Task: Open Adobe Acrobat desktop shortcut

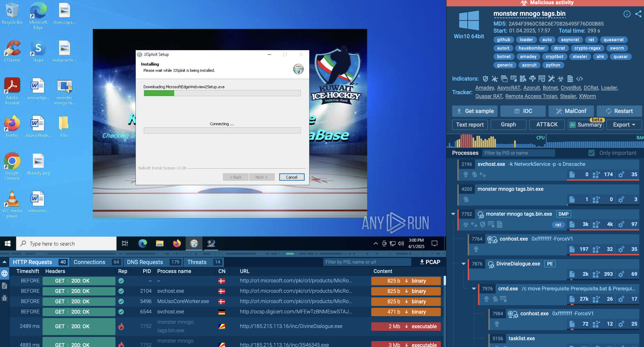Action: pyautogui.click(x=12, y=91)
